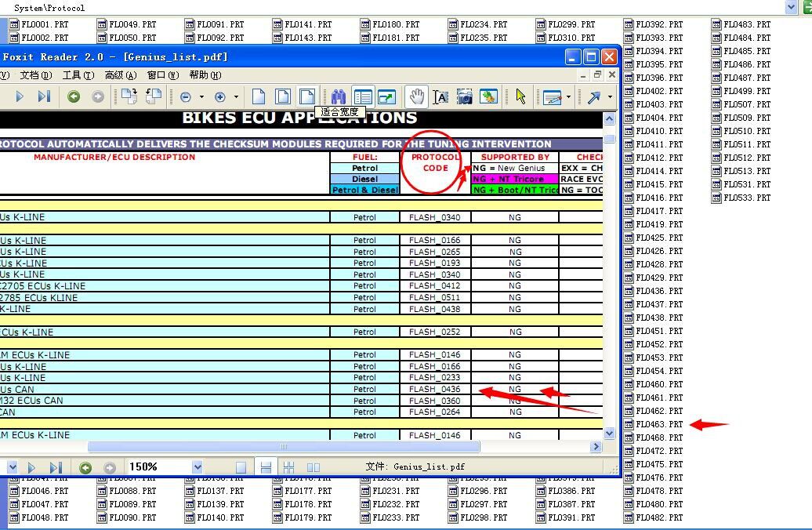Rotate page using rotate right icon
Viewport: 812px width, 530px height.
[154, 96]
